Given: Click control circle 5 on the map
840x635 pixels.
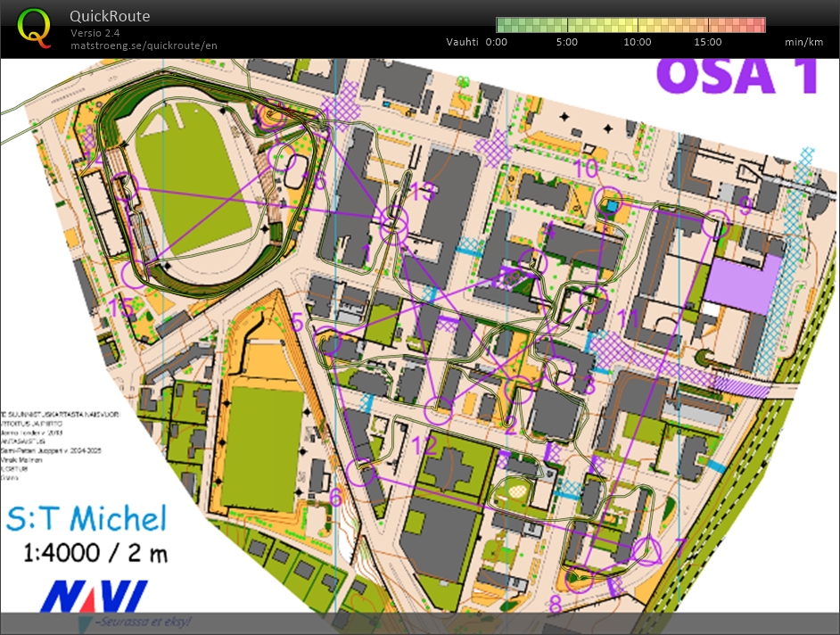Looking at the screenshot, I should [330, 344].
